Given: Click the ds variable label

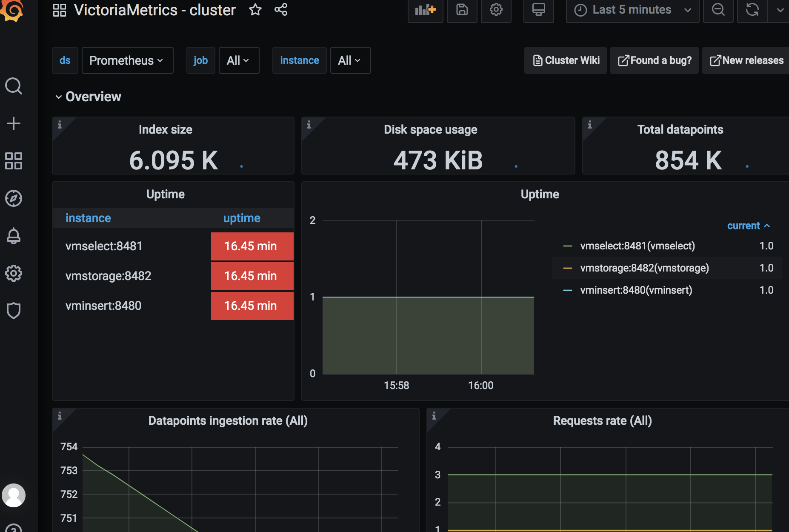Looking at the screenshot, I should (65, 60).
